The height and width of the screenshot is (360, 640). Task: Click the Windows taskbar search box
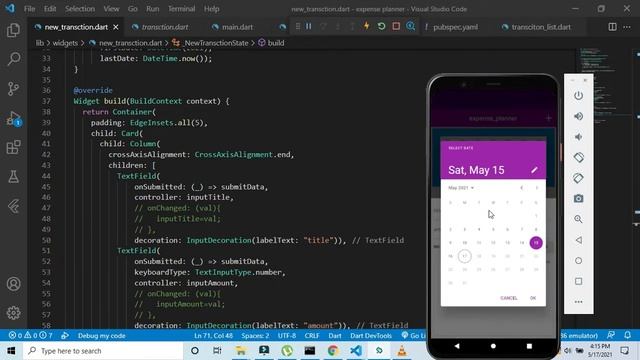[x=103, y=351]
